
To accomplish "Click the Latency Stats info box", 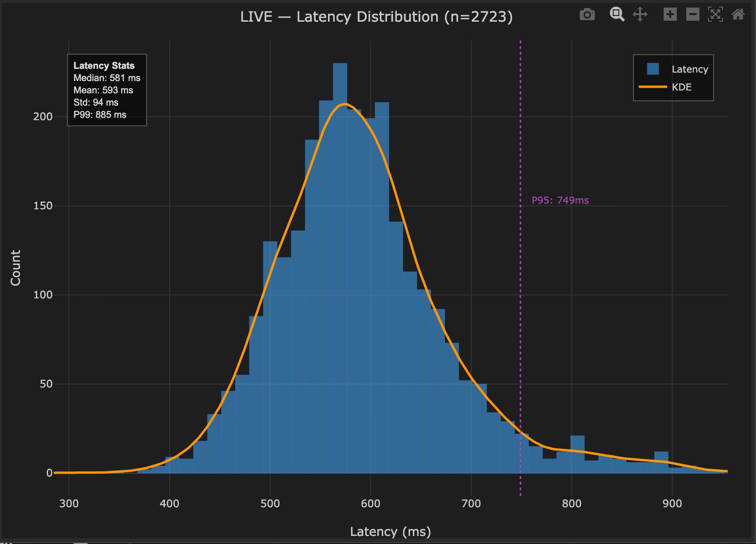I will (107, 90).
